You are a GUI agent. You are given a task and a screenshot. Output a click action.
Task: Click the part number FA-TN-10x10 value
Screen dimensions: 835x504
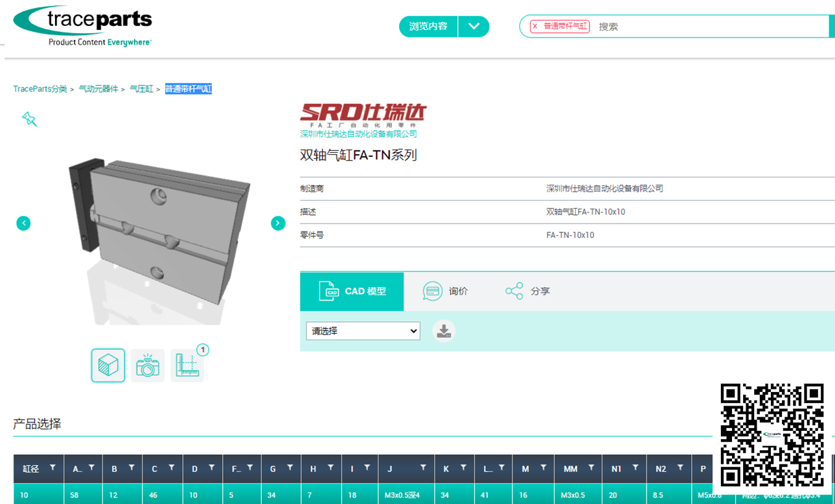click(570, 235)
